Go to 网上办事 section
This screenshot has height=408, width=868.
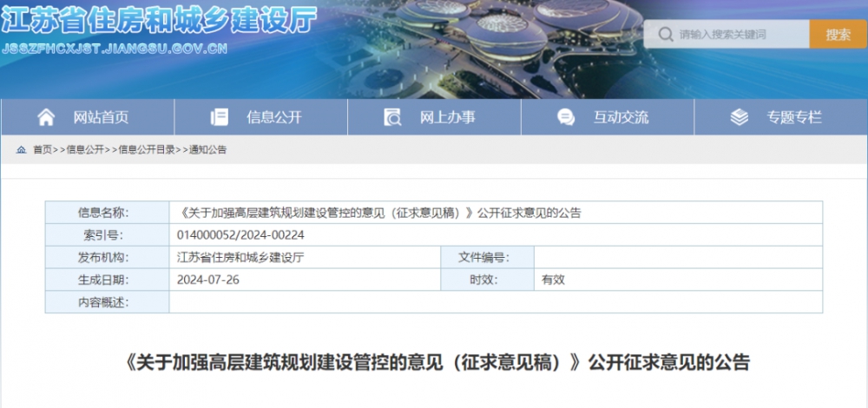point(434,117)
